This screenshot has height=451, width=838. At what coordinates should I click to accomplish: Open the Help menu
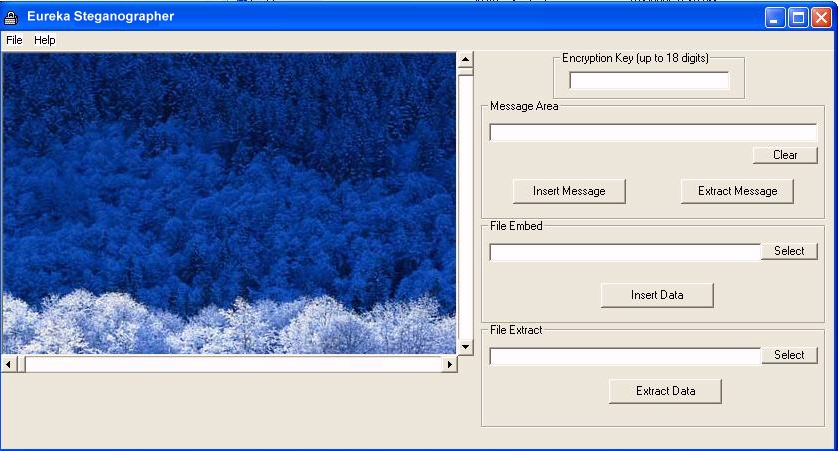tap(44, 40)
